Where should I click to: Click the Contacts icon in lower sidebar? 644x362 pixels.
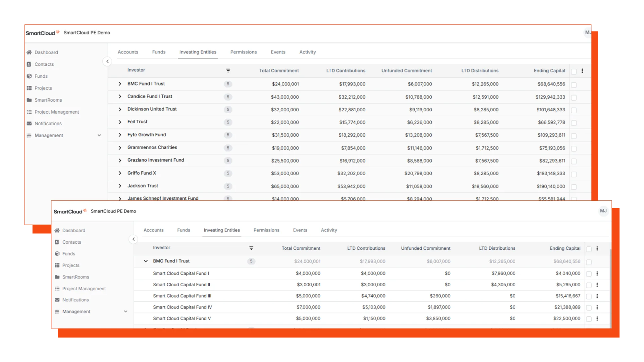click(57, 242)
